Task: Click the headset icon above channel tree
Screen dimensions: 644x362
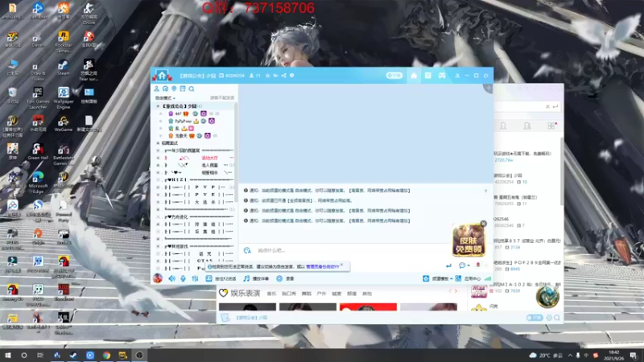Action: pos(165,88)
